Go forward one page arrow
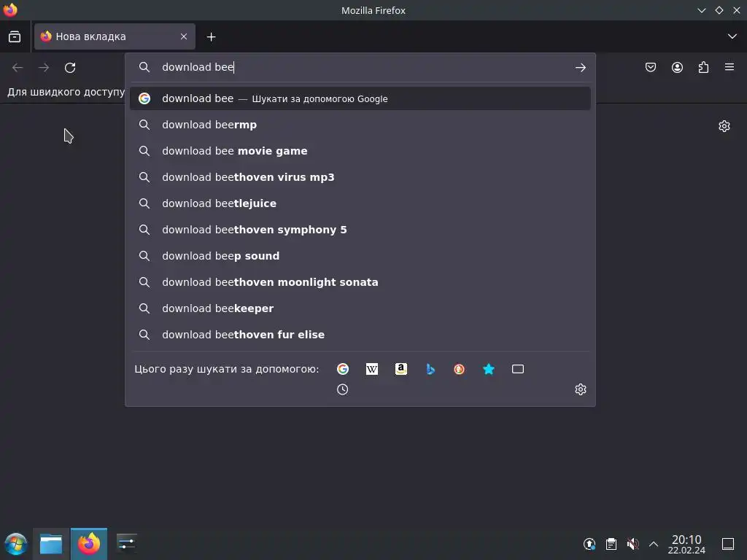 pos(44,68)
